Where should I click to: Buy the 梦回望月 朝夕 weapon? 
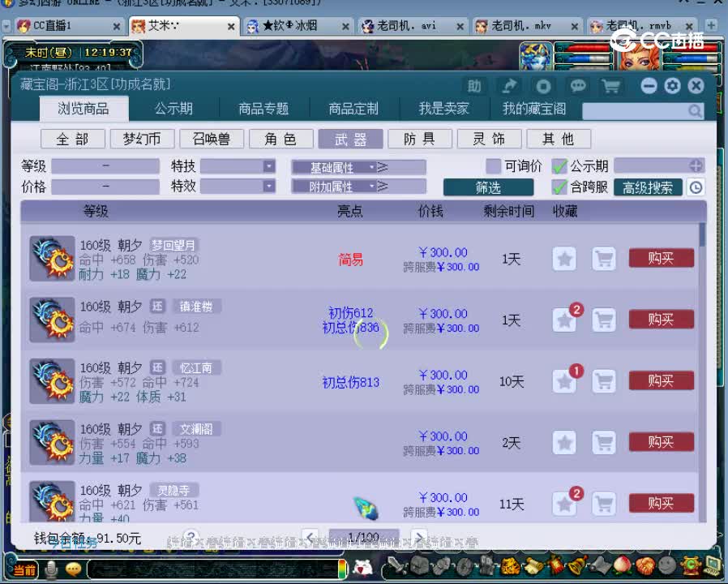[662, 258]
